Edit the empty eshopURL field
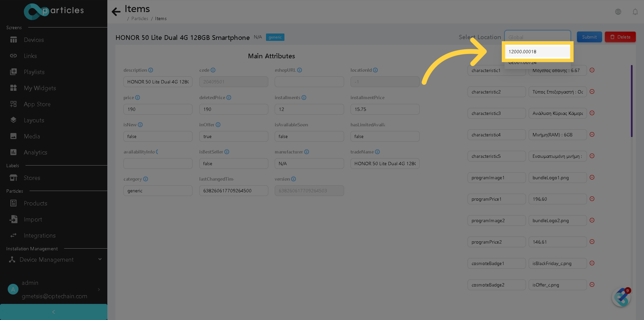 309,82
